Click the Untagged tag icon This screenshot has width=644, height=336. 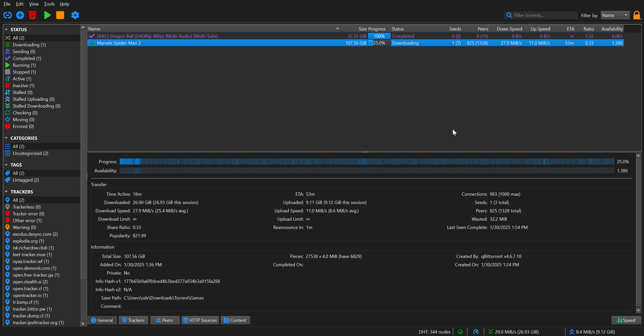(8, 180)
